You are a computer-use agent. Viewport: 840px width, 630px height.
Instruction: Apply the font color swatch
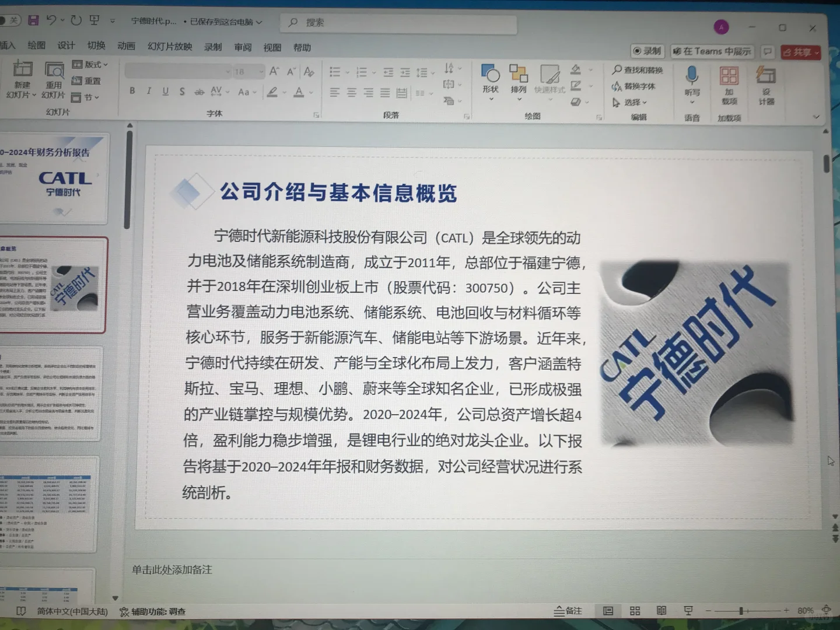pyautogui.click(x=299, y=92)
